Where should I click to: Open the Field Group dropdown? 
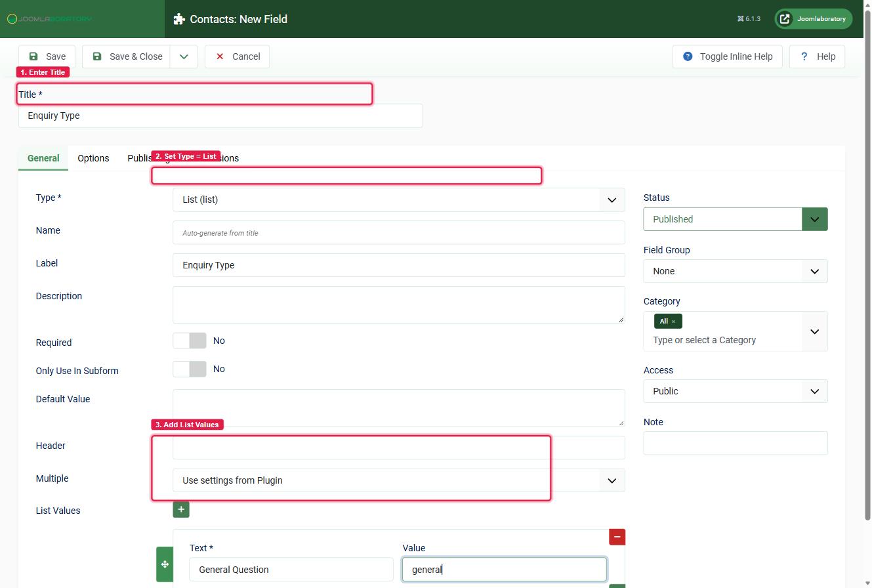click(736, 271)
